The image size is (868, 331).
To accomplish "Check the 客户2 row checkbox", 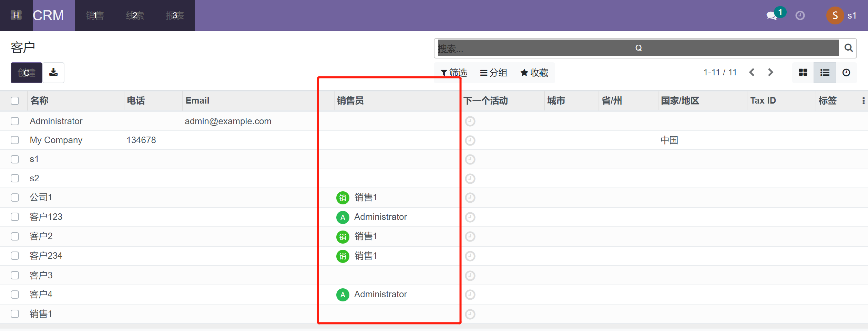I will [15, 236].
